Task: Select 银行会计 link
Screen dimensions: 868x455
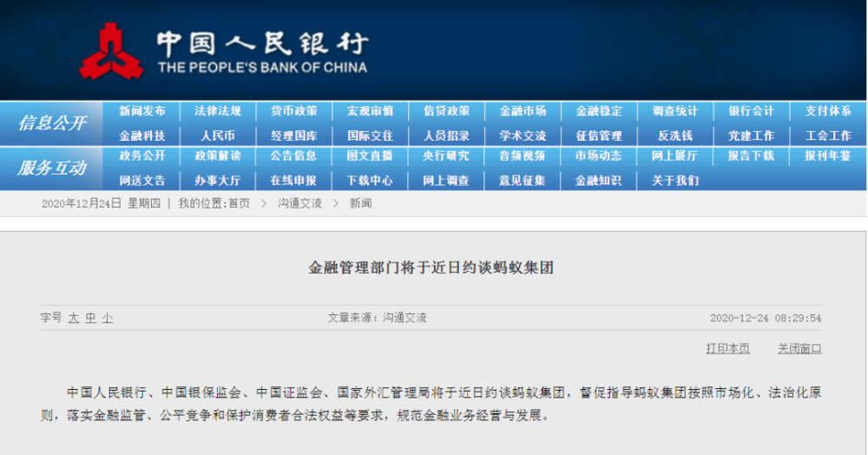Action: point(751,111)
